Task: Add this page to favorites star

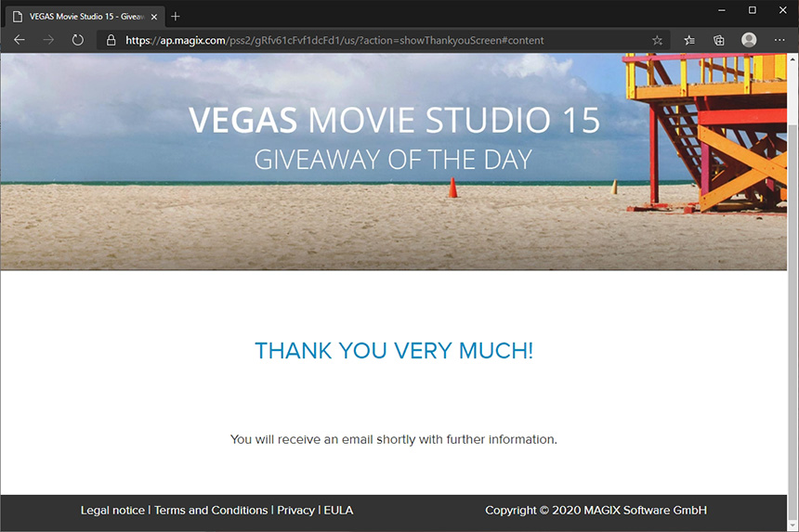Action: point(658,40)
